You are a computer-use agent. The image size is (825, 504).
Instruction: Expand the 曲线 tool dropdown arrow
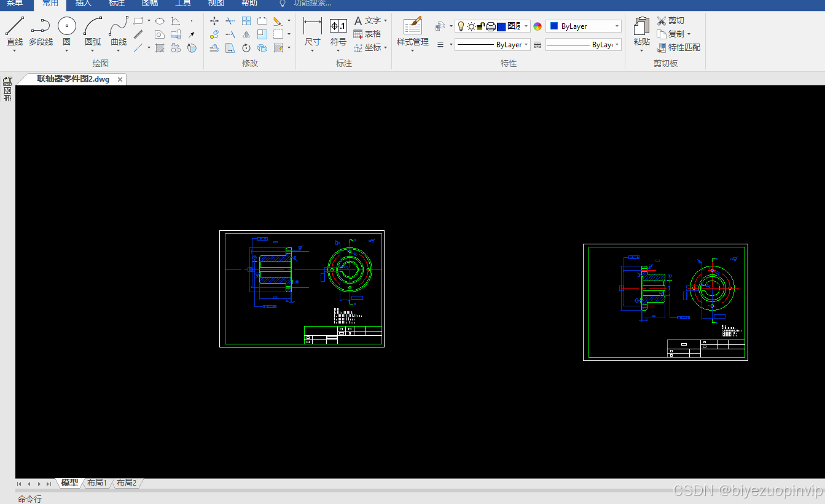(119, 51)
